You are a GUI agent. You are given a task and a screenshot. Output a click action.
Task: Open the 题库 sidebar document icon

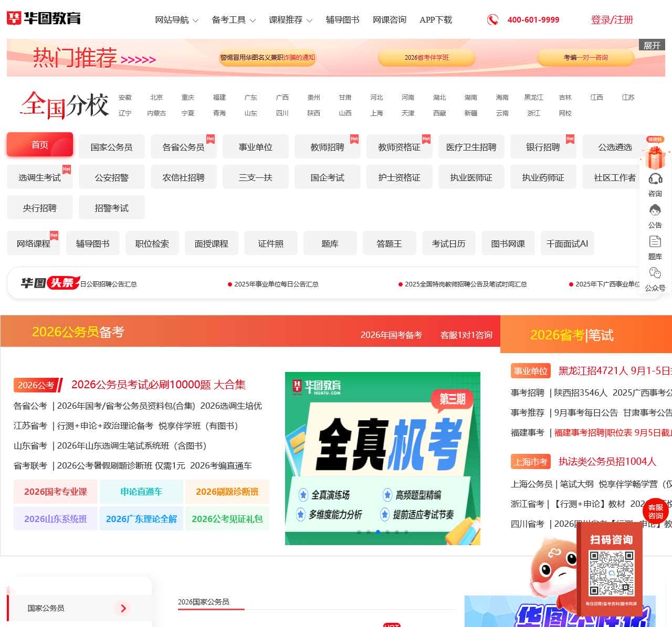655,242
